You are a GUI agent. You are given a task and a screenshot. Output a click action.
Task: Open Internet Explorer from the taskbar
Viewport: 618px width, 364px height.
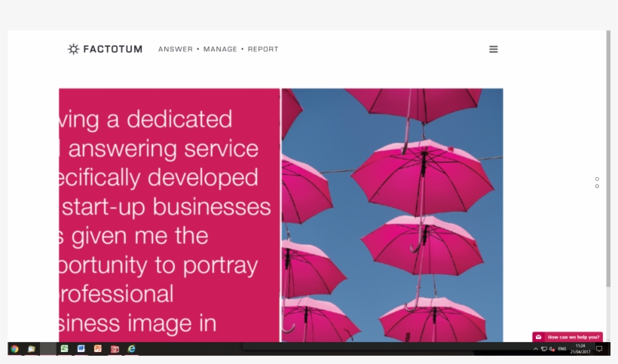click(x=132, y=349)
